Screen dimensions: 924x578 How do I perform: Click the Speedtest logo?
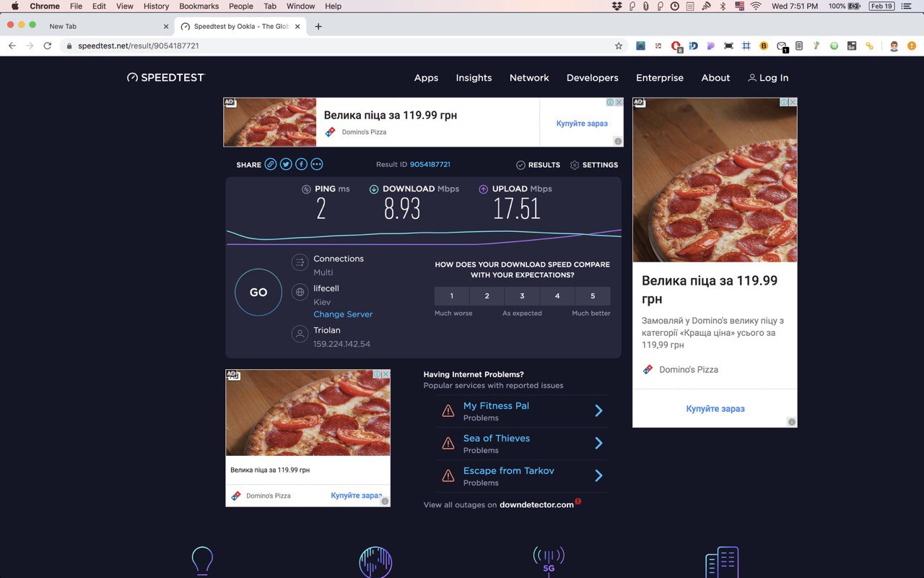(x=166, y=77)
